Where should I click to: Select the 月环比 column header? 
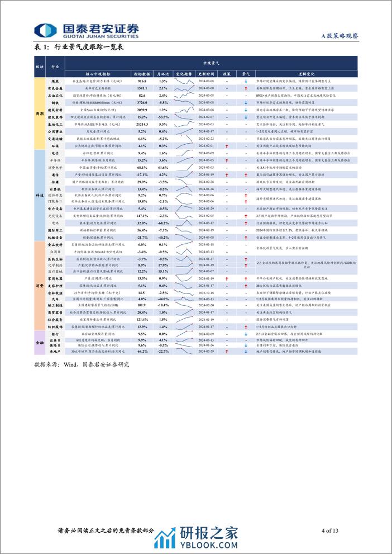pos(162,73)
